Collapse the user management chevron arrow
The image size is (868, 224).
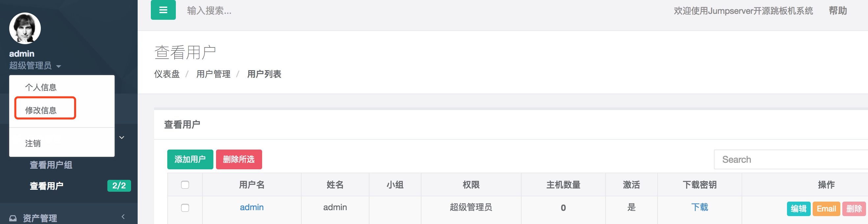[122, 137]
